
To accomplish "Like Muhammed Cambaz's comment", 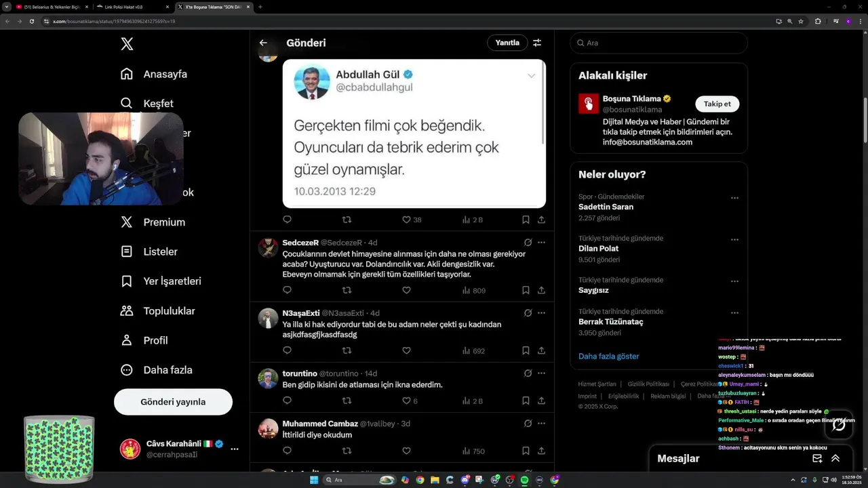I will (406, 451).
